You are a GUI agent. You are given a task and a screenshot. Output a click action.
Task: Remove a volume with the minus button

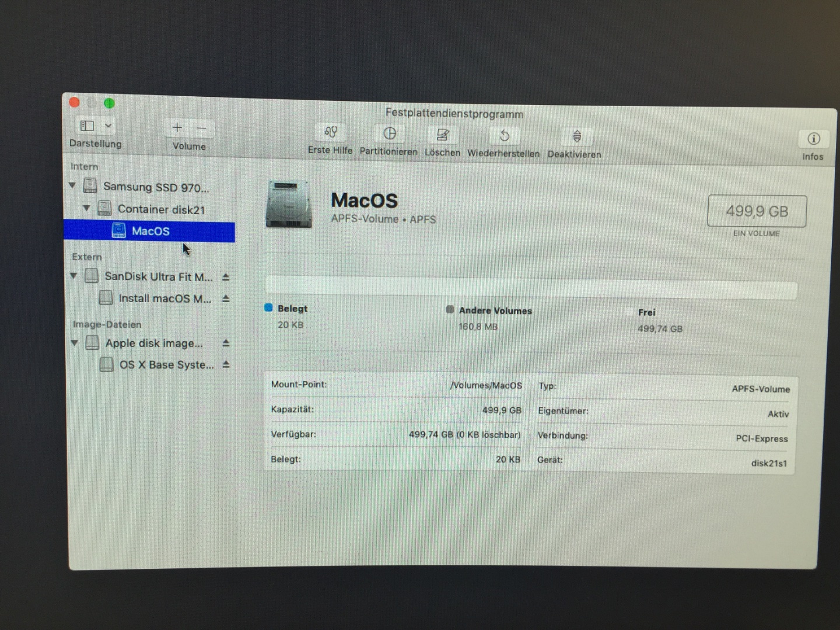pyautogui.click(x=201, y=128)
